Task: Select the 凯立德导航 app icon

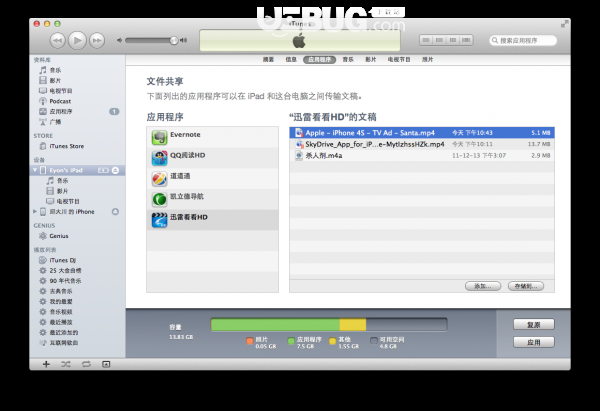Action: pyautogui.click(x=160, y=199)
